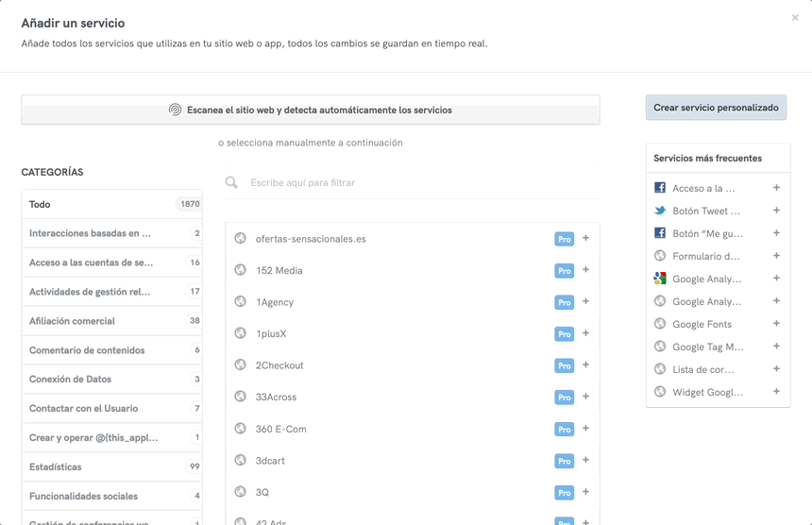Click Escanea el sitio web button

311,110
